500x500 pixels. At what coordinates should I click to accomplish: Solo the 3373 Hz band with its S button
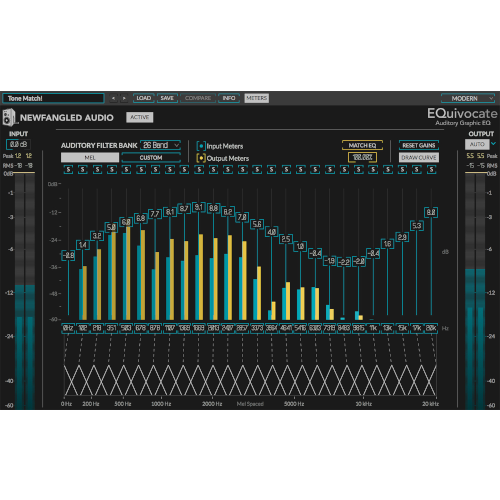point(257,170)
